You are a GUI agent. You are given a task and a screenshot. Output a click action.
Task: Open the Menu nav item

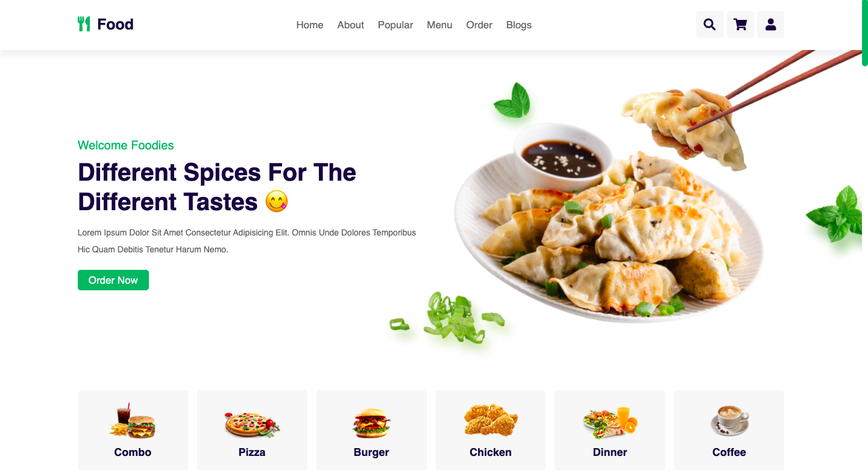click(x=439, y=25)
